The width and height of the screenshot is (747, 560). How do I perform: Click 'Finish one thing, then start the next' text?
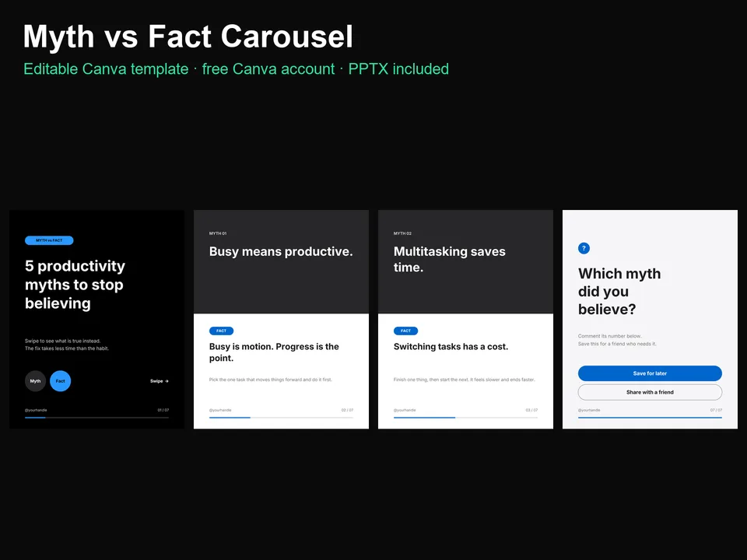click(465, 380)
